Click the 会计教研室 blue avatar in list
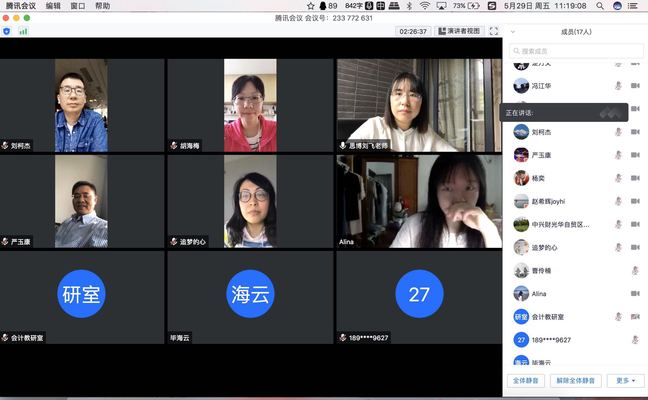The height and width of the screenshot is (400, 648). (x=521, y=317)
